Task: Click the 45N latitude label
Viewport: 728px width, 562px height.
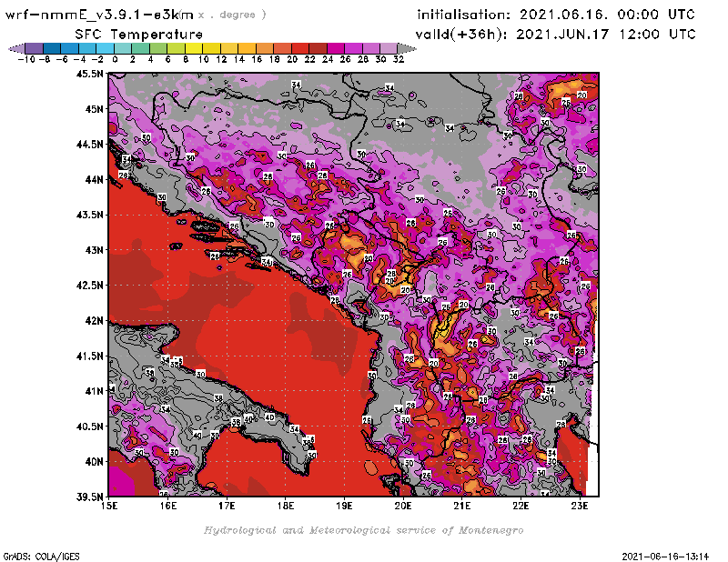Action: (94, 109)
